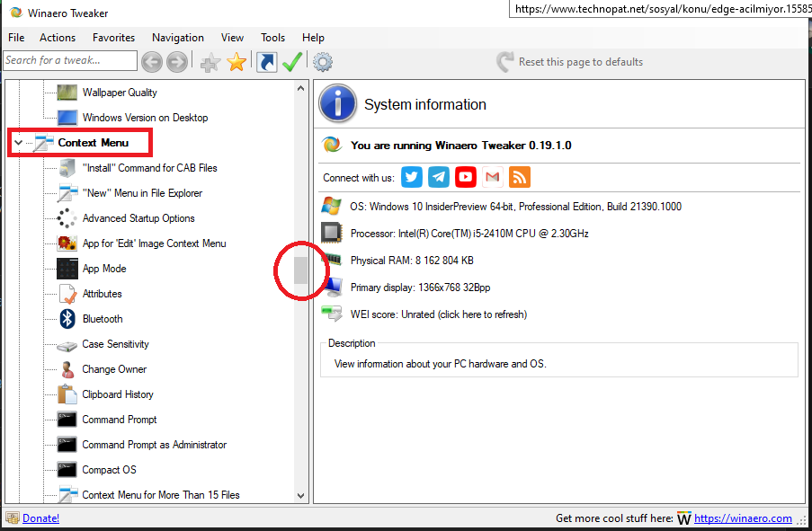Click the blue shortcut arrow toolbar icon
This screenshot has width=812, height=531.
(267, 62)
